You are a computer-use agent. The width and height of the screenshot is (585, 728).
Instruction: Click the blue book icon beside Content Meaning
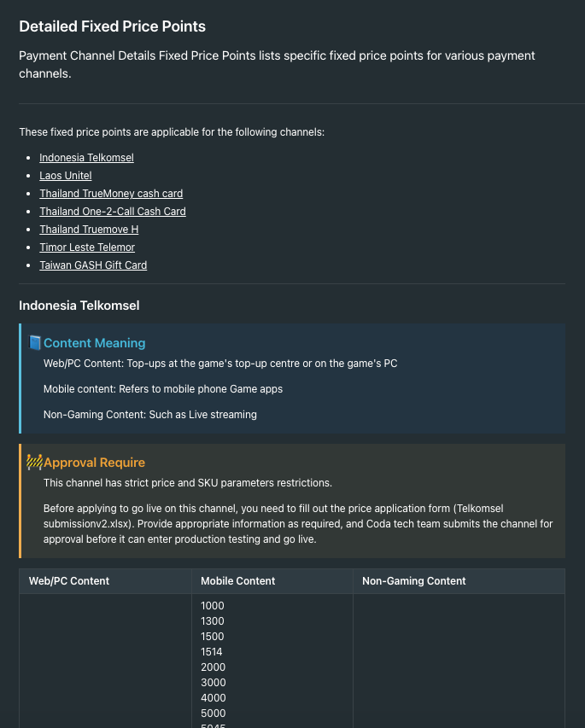(34, 342)
